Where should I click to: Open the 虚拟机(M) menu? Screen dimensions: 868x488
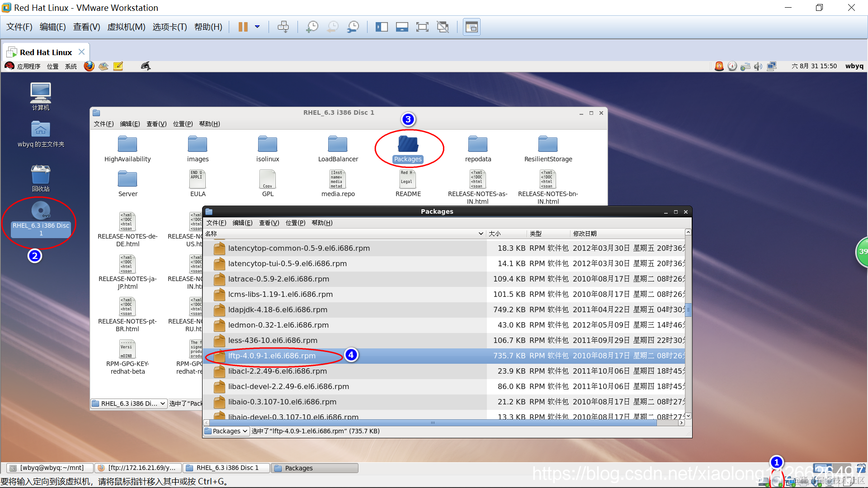pos(126,27)
